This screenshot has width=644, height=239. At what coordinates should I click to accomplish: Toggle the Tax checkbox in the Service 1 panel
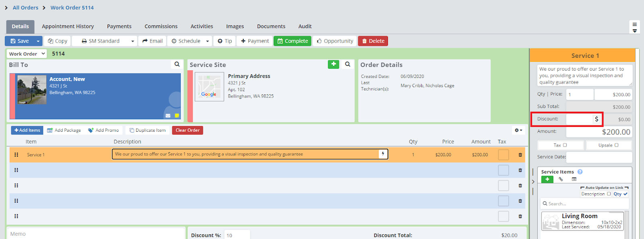[x=565, y=145]
